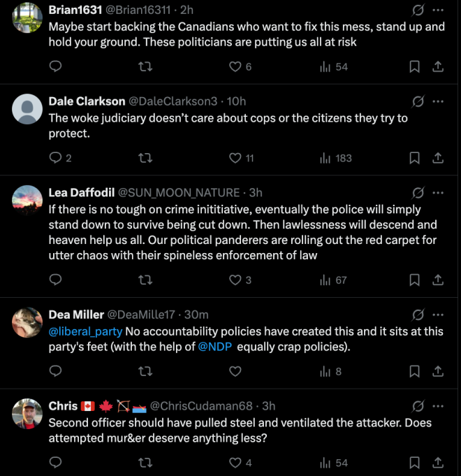This screenshot has height=476, width=461.
Task: Retweet Dale Clarkson's post
Action: pos(145,158)
